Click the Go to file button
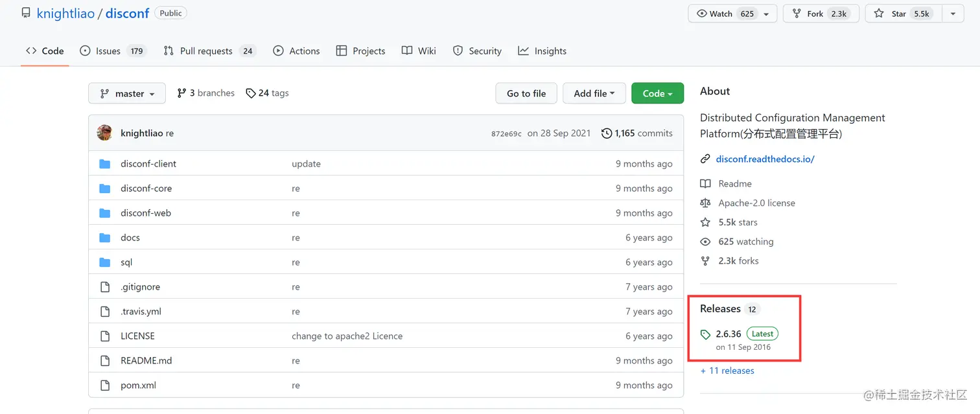 click(526, 93)
